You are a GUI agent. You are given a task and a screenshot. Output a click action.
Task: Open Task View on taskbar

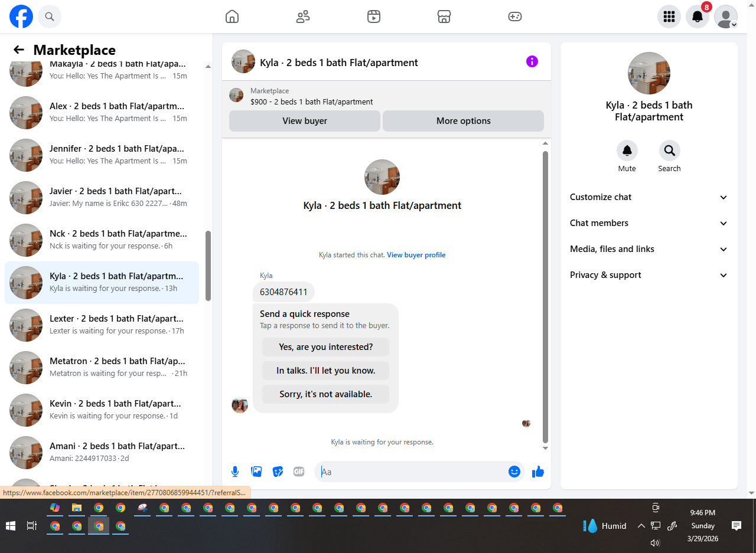pyautogui.click(x=32, y=526)
